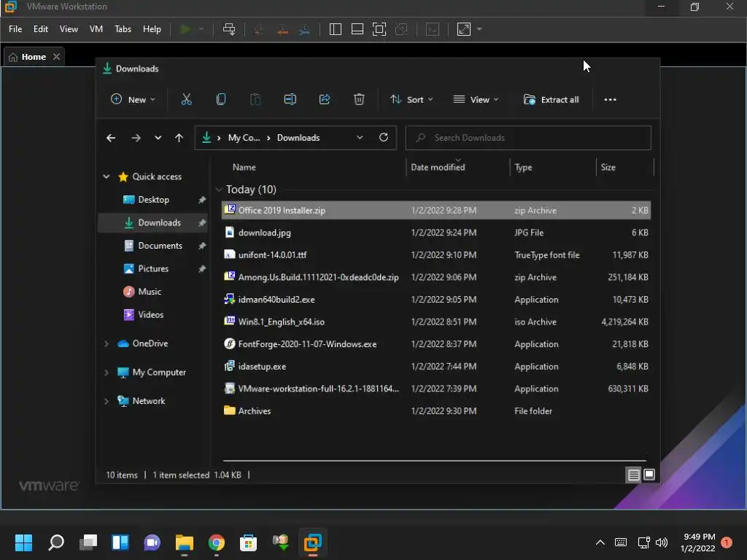Toggle VMware library sidebar icon
Screen dimensions: 747x560
(x=336, y=29)
